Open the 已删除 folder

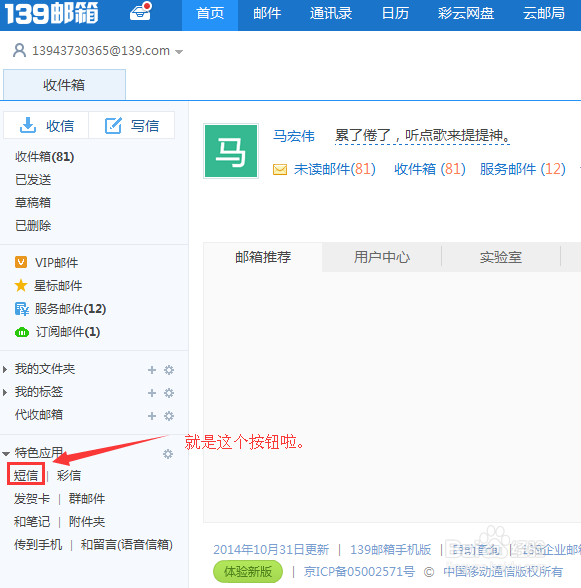pyautogui.click(x=33, y=225)
